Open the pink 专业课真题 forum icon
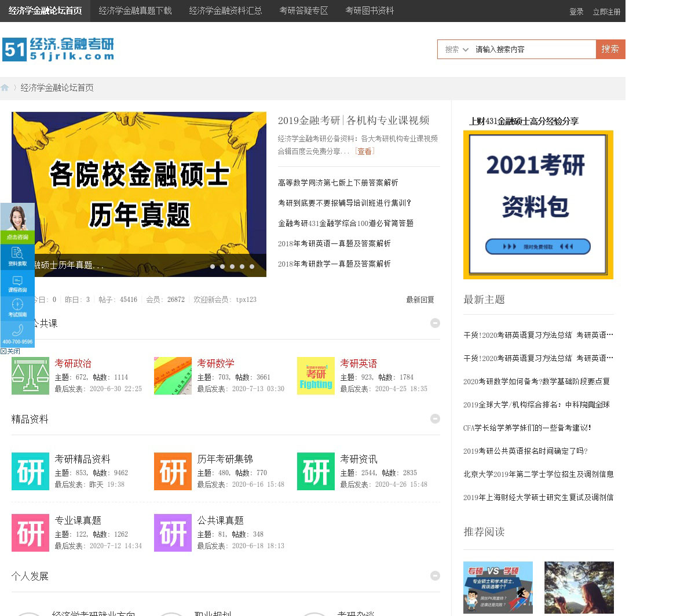The height and width of the screenshot is (616, 695). click(30, 533)
